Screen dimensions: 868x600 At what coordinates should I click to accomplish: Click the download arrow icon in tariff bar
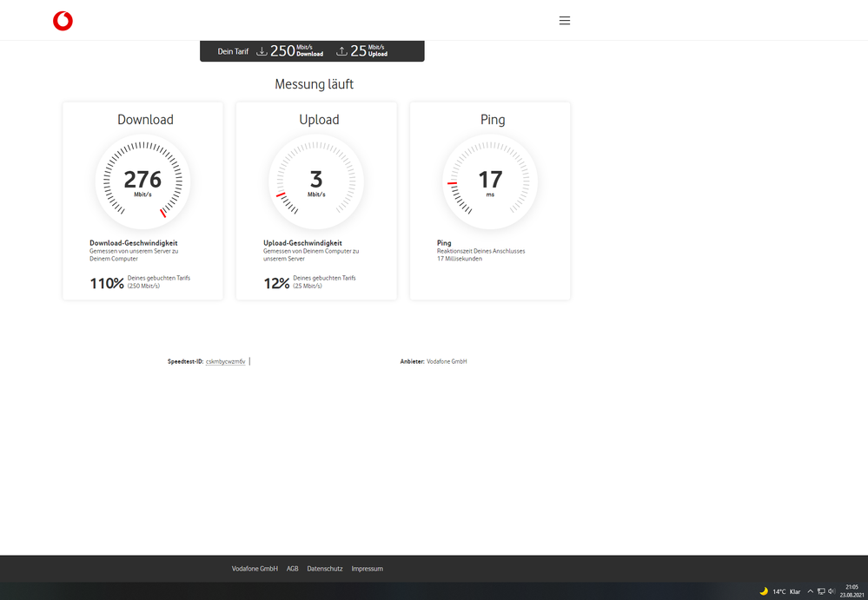262,51
